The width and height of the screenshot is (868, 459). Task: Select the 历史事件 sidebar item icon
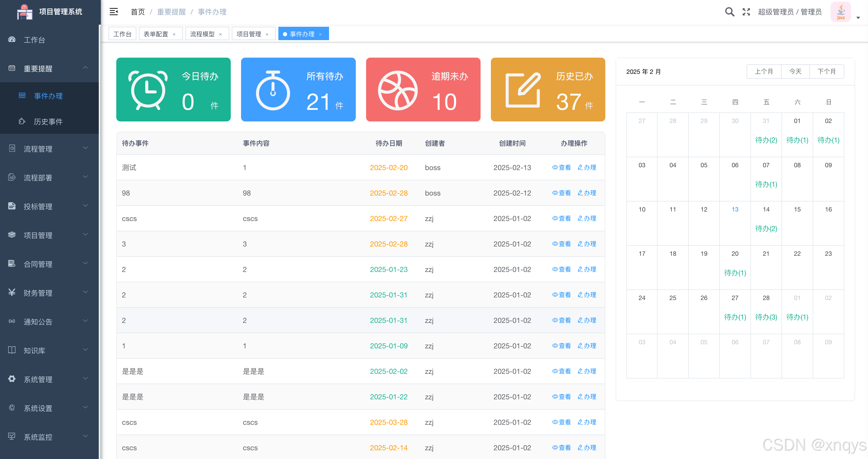22,121
